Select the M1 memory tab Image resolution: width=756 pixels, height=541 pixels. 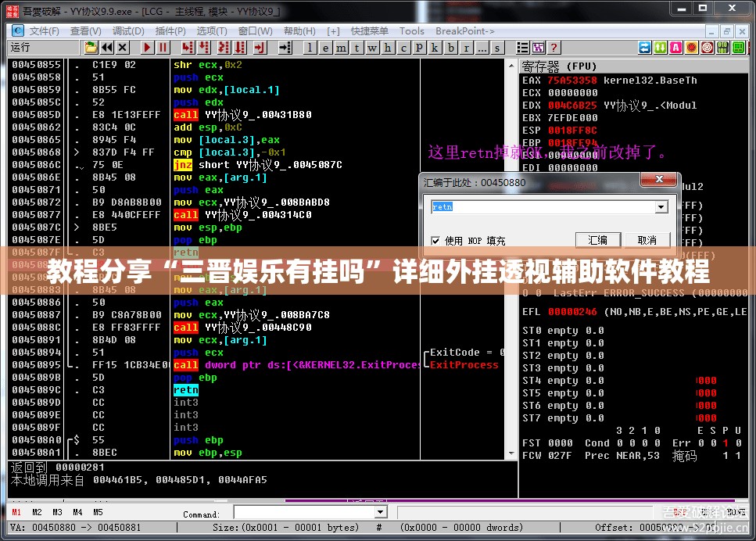pyautogui.click(x=16, y=512)
